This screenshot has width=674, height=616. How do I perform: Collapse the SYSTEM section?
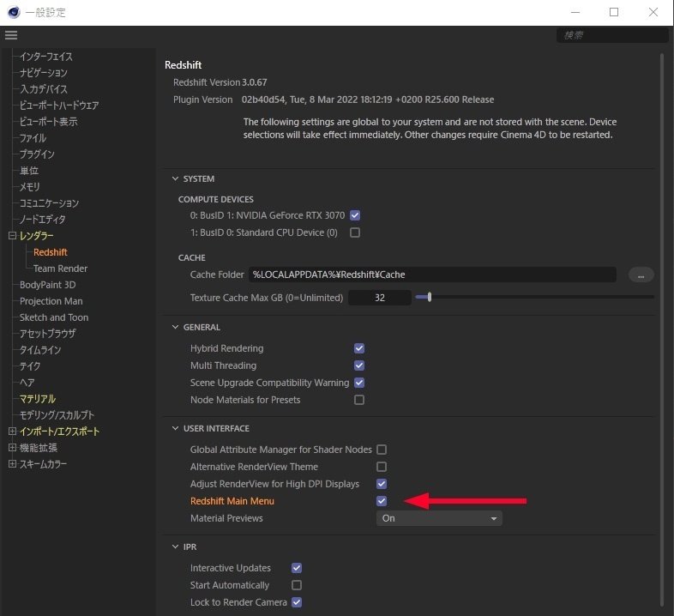click(176, 178)
